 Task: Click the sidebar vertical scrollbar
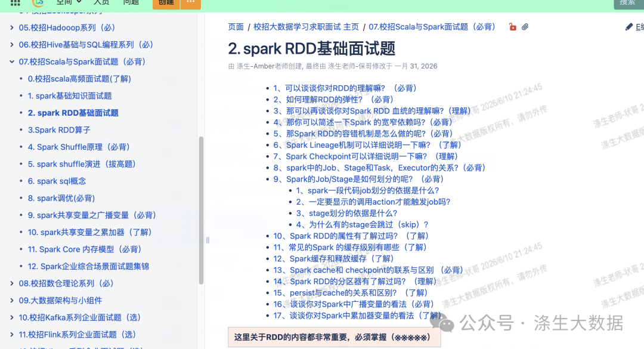(202, 210)
